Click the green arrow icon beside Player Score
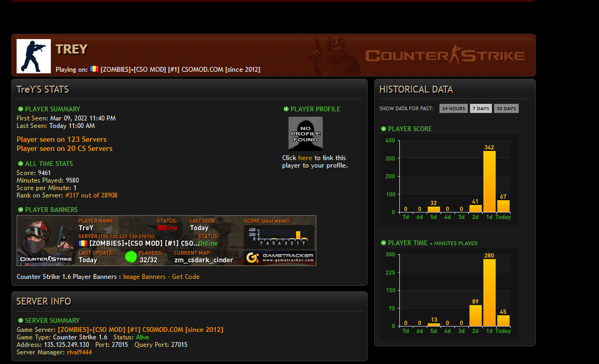This screenshot has width=599, height=364. pyautogui.click(x=383, y=129)
